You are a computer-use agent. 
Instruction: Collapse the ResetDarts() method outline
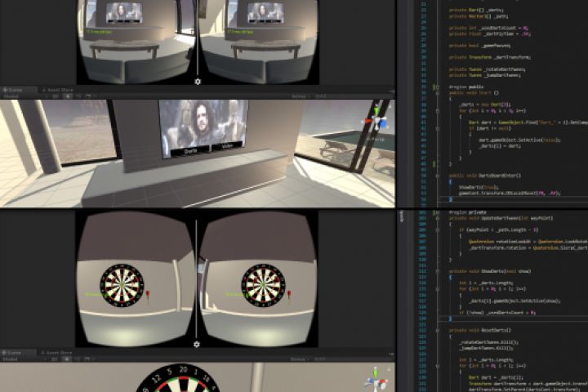(x=437, y=331)
